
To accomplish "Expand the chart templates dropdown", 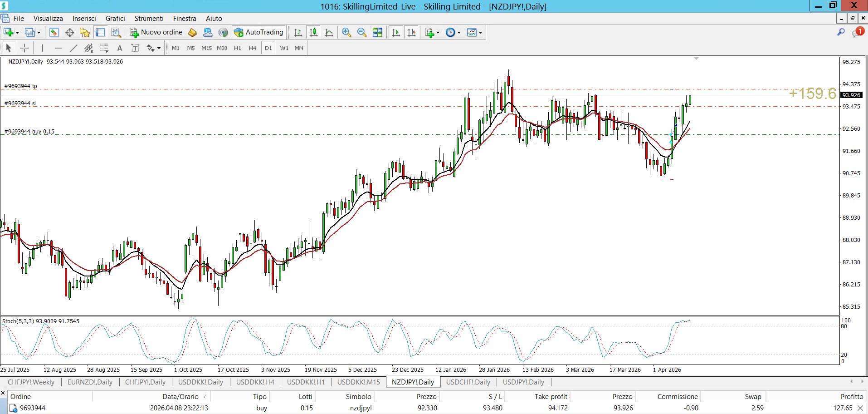I will tap(480, 33).
